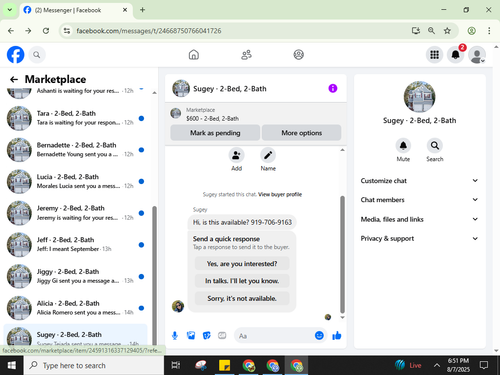Mute the conversation with the bell icon

tap(403, 146)
